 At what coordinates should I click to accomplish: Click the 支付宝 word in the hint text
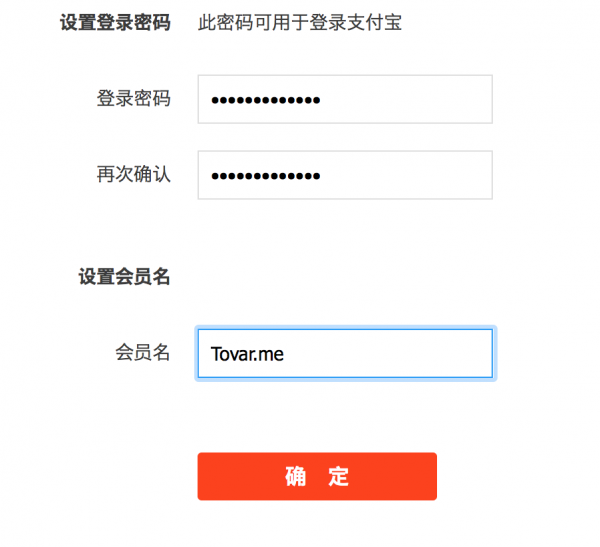[x=374, y=22]
